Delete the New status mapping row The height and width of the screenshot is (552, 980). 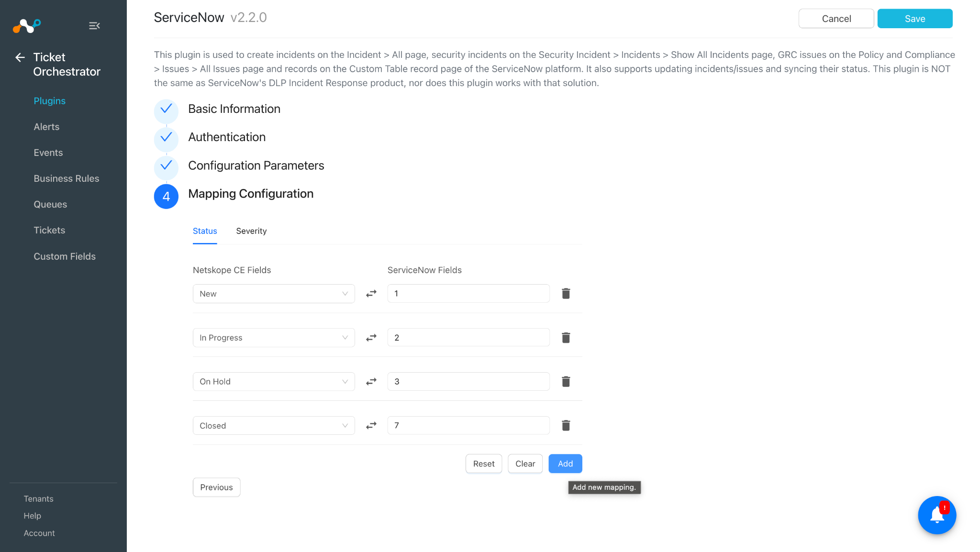566,294
